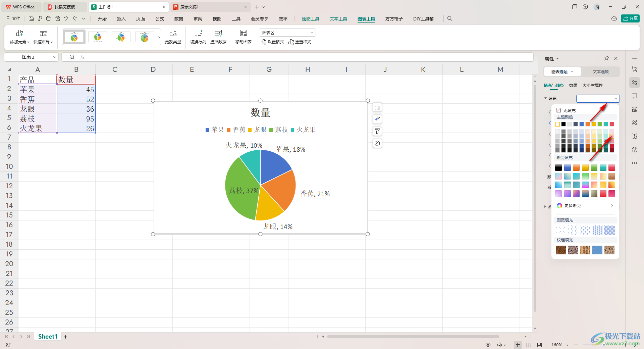Add a new sheet with plus button
644x349 pixels.
tap(65, 337)
